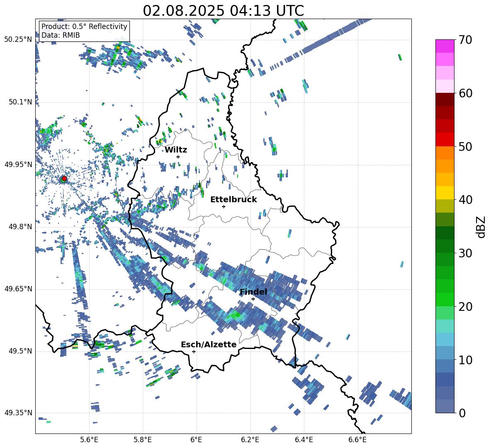Click the colorbar 40 tick label
The image size is (491, 448).
pyautogui.click(x=465, y=200)
